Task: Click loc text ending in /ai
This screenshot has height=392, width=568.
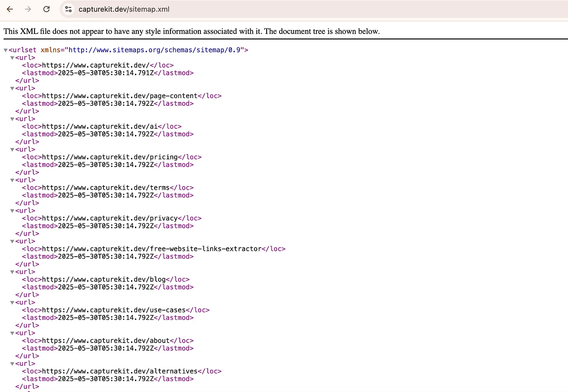Action: (x=100, y=126)
